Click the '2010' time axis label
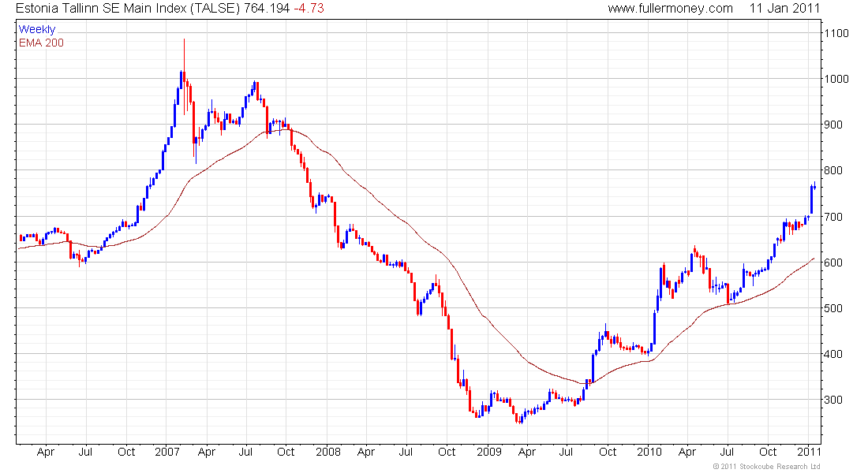The height and width of the screenshot is (473, 868). coord(649,452)
